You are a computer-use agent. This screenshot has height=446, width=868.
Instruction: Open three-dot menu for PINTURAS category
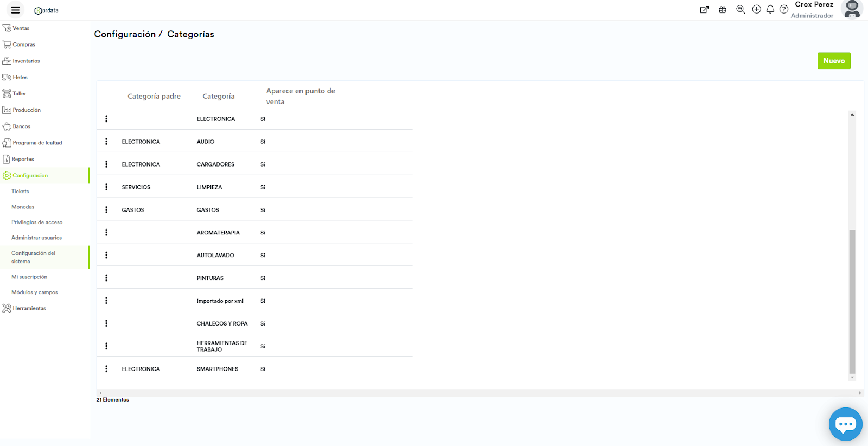tap(106, 278)
